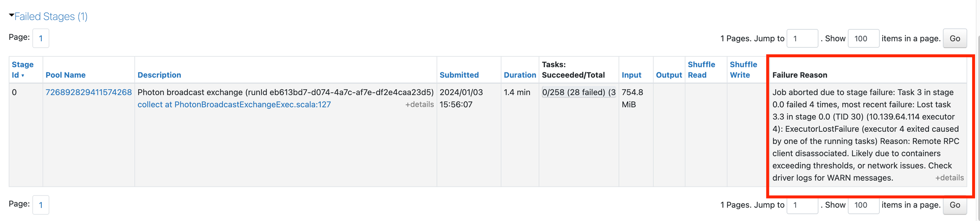Collapse the Failed Stages section arrow

click(x=11, y=16)
